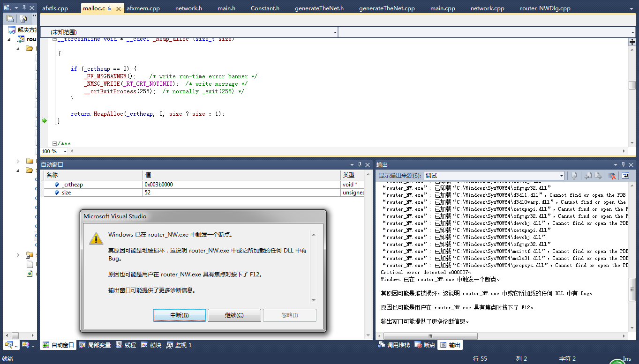Switch to main.cpp tab
Viewport: 639px width, 364px height.
pyautogui.click(x=443, y=8)
